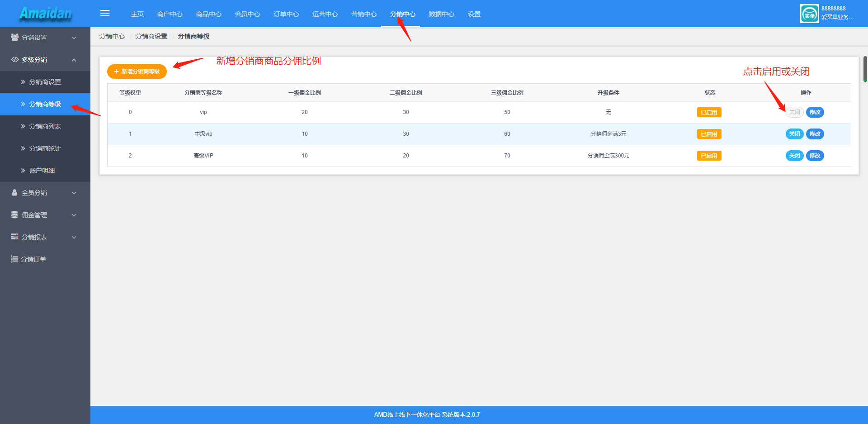Click the 全员分销 person icon
868x424 pixels.
(14, 192)
